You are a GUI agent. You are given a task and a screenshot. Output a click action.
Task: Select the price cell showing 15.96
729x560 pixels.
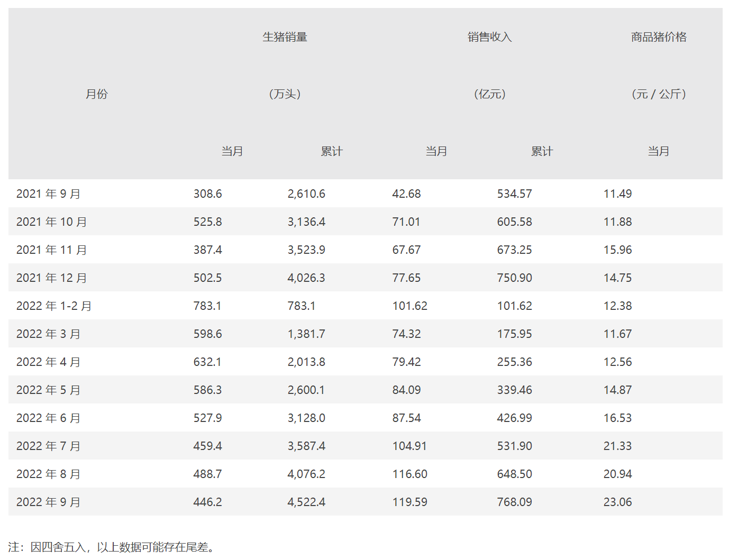617,250
